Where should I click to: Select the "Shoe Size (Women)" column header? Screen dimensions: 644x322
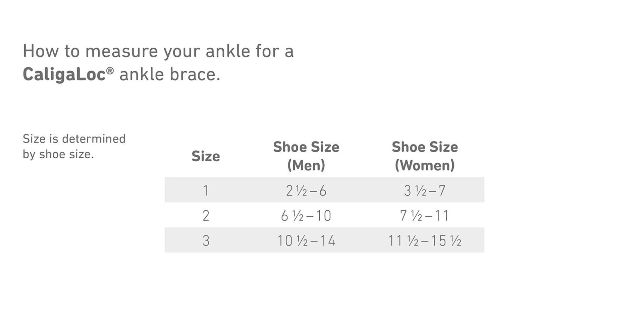pyautogui.click(x=425, y=156)
